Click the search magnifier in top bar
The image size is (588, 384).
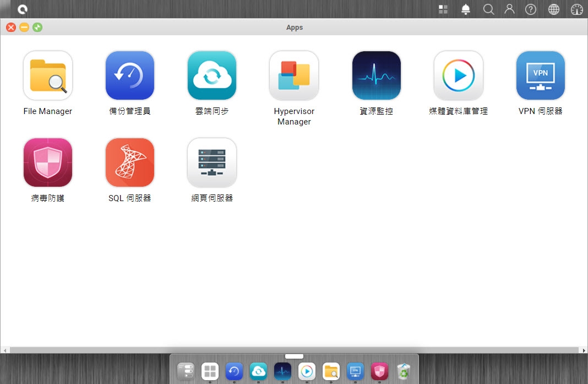coord(488,9)
